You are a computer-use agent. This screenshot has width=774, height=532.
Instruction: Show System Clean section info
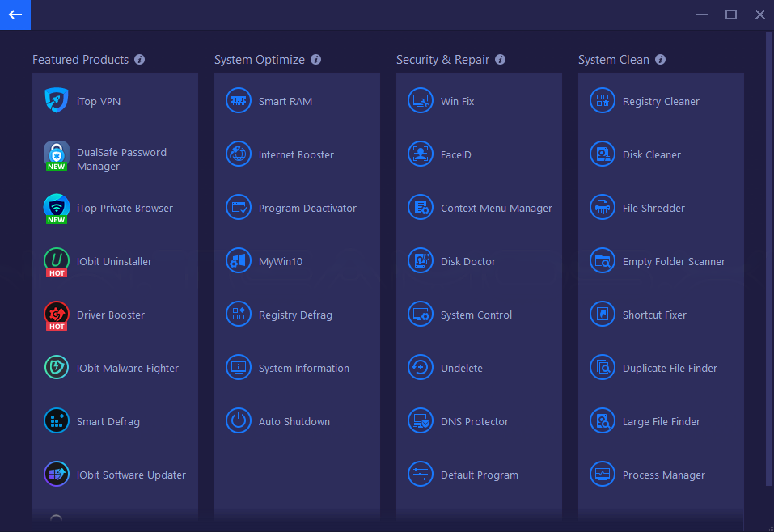point(660,58)
